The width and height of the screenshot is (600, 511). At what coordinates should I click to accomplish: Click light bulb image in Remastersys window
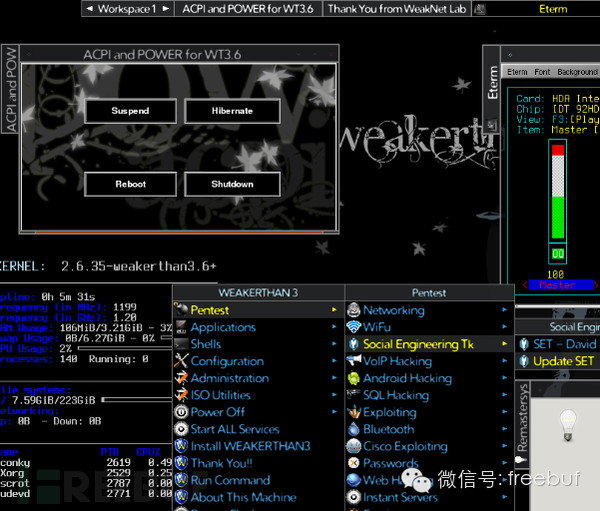pyautogui.click(x=567, y=424)
